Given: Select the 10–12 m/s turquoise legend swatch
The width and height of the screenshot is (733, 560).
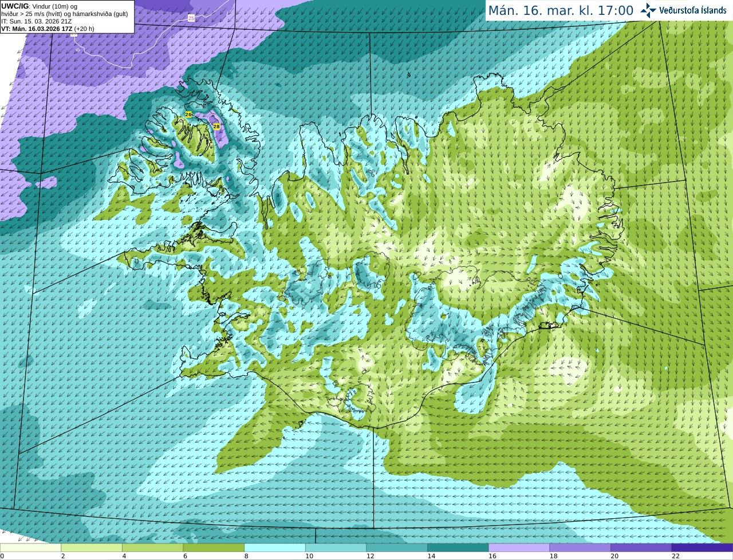Looking at the screenshot, I should tap(336, 547).
